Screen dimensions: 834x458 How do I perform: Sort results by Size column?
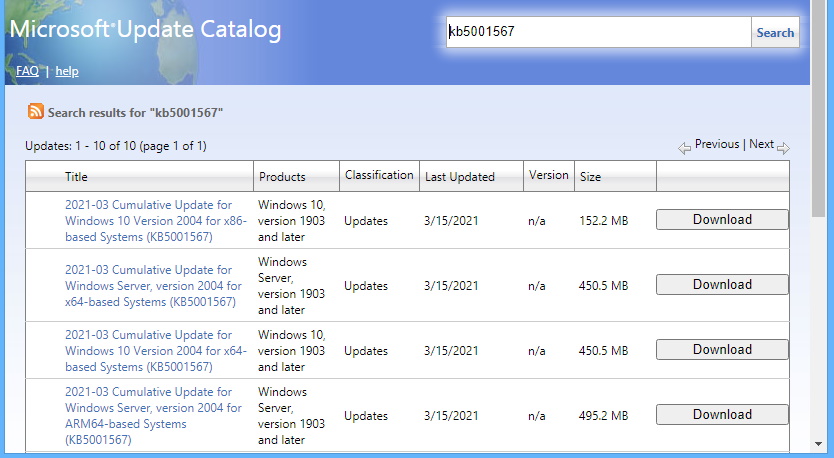590,177
